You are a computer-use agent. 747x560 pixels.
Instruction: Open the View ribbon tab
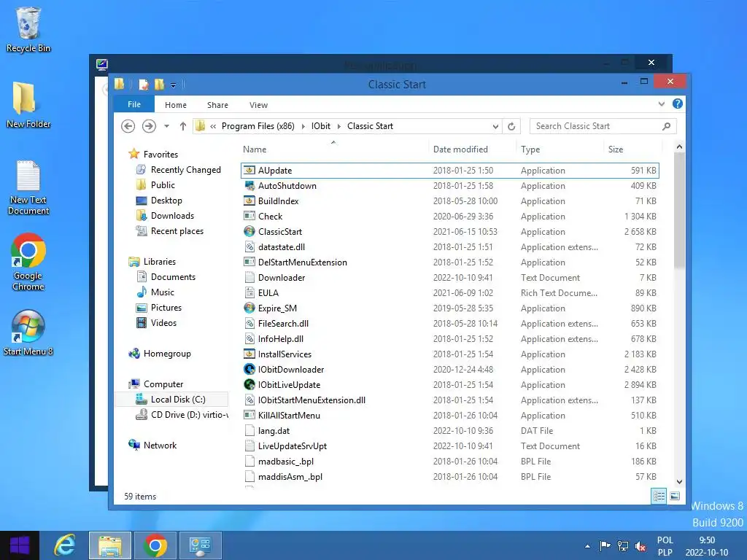pyautogui.click(x=258, y=105)
